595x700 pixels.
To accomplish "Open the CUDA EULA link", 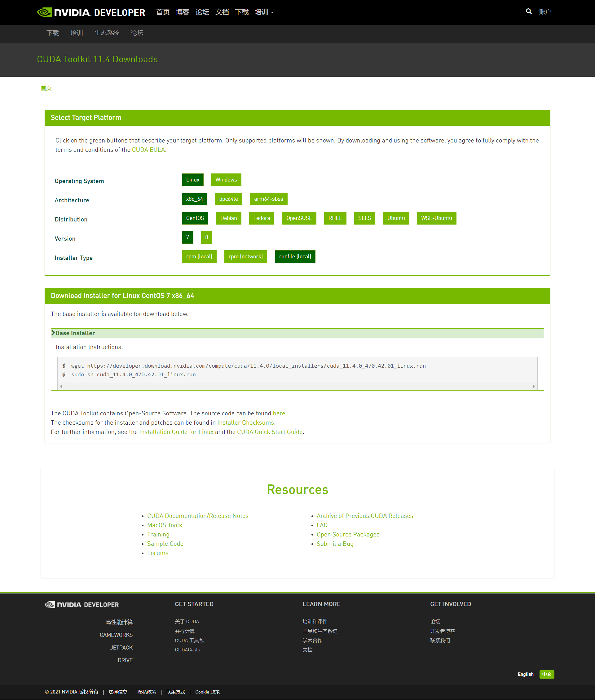I will click(148, 150).
